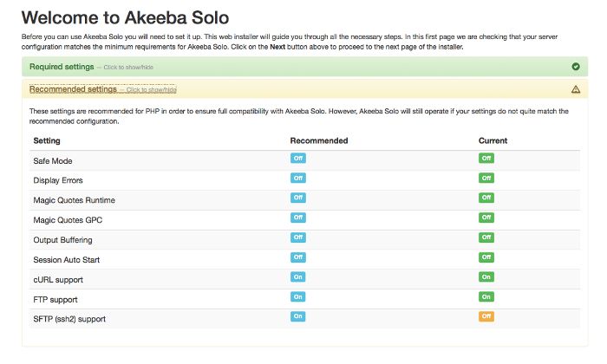Click the green current Off badge for Safe Mode
Image resolution: width=607 pixels, height=364 pixels.
[486, 159]
